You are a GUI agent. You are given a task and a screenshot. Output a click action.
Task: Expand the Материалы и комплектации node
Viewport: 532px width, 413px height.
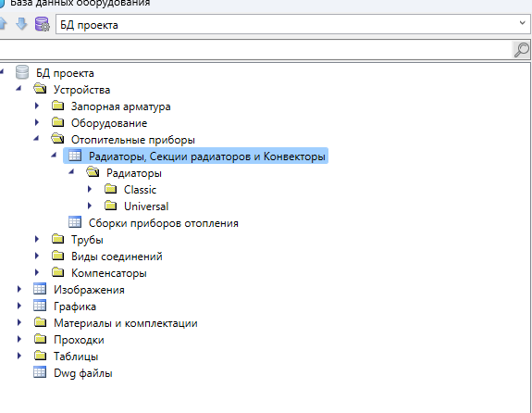point(19,322)
